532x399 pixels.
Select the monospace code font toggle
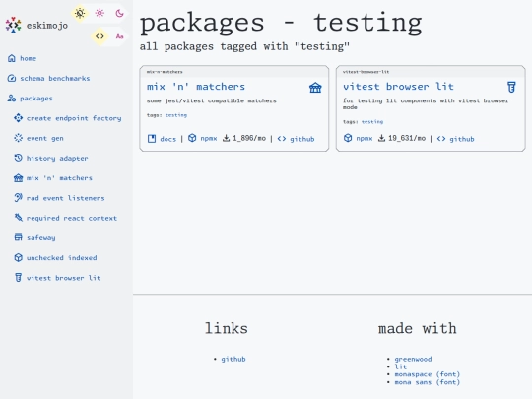tap(100, 36)
